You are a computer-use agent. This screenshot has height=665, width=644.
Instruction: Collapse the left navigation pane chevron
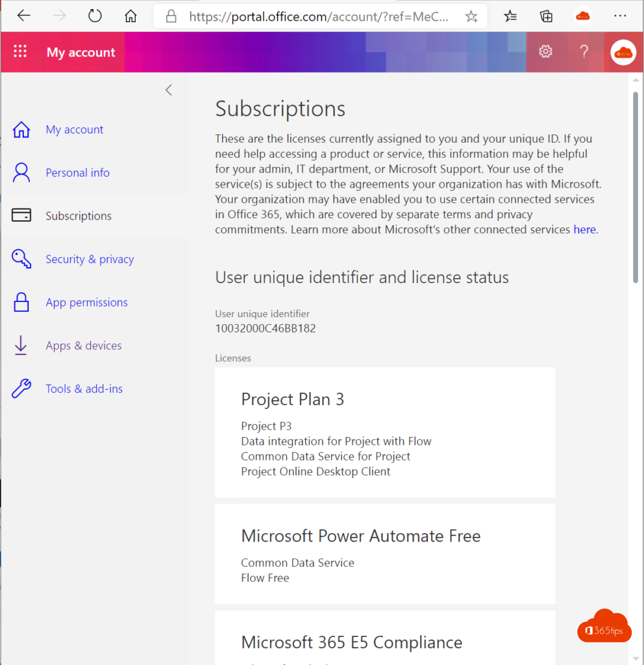click(169, 90)
